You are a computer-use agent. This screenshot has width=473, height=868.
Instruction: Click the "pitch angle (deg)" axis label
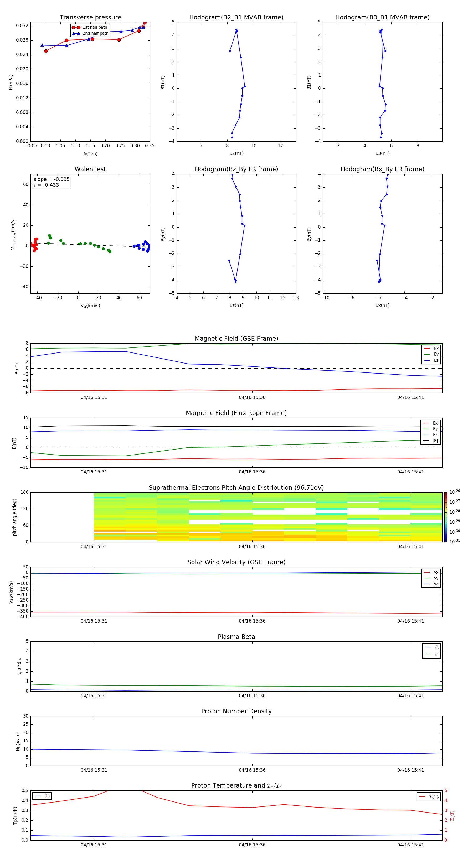(x=14, y=517)
